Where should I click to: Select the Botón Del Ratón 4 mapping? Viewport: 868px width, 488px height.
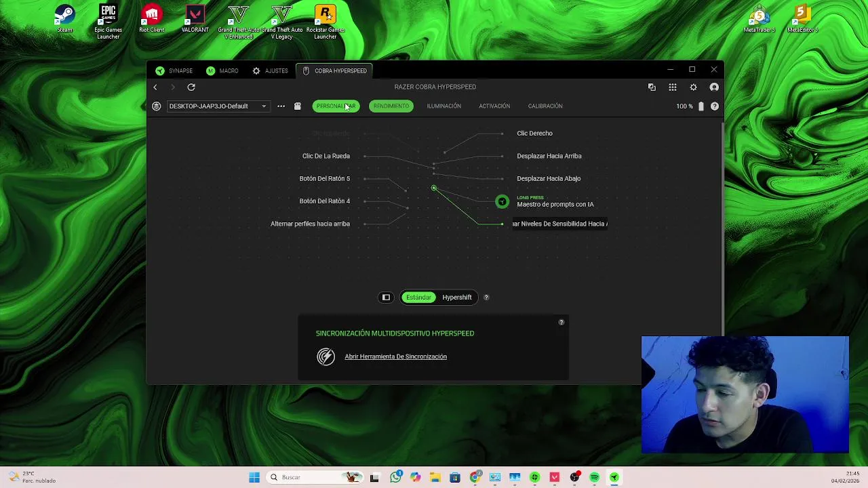[325, 201]
